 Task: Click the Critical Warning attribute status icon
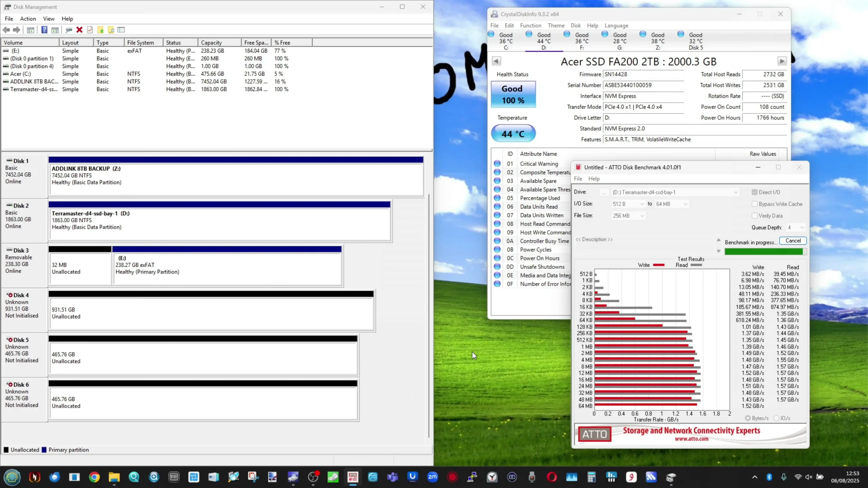[x=497, y=164]
